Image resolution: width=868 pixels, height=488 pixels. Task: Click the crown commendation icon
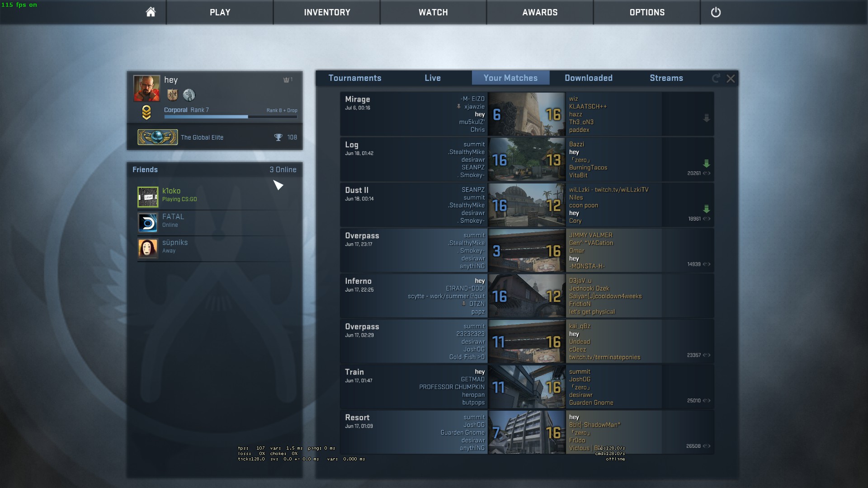286,80
